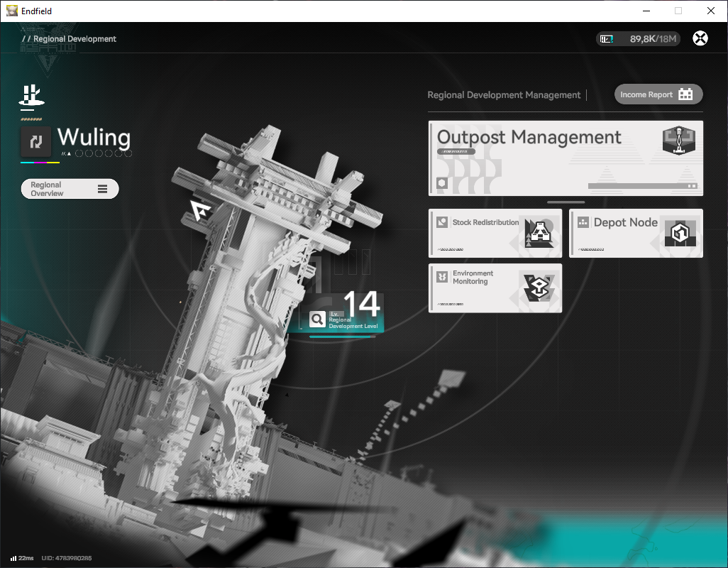728x568 pixels.
Task: Open the Outpost Management panel
Action: point(566,158)
